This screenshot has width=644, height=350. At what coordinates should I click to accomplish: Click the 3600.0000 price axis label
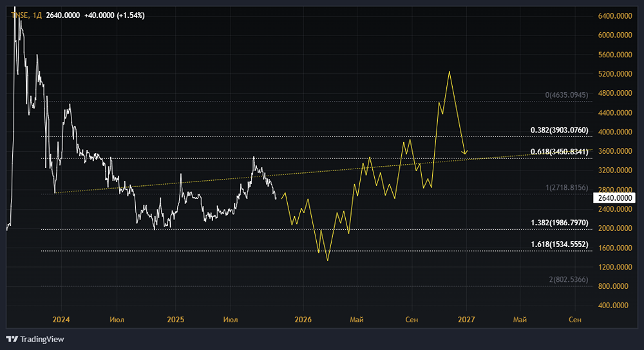coord(615,151)
